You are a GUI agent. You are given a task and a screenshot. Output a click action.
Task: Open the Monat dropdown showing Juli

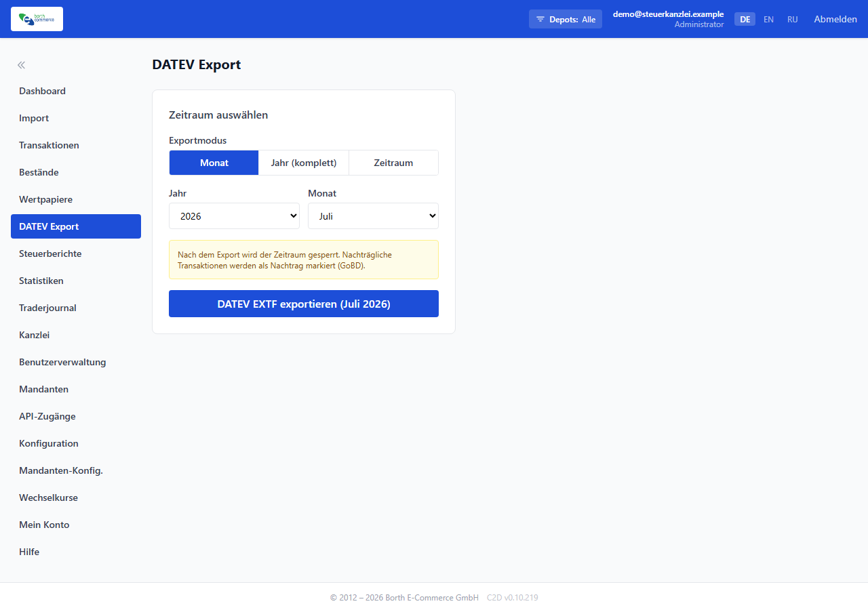pos(373,216)
